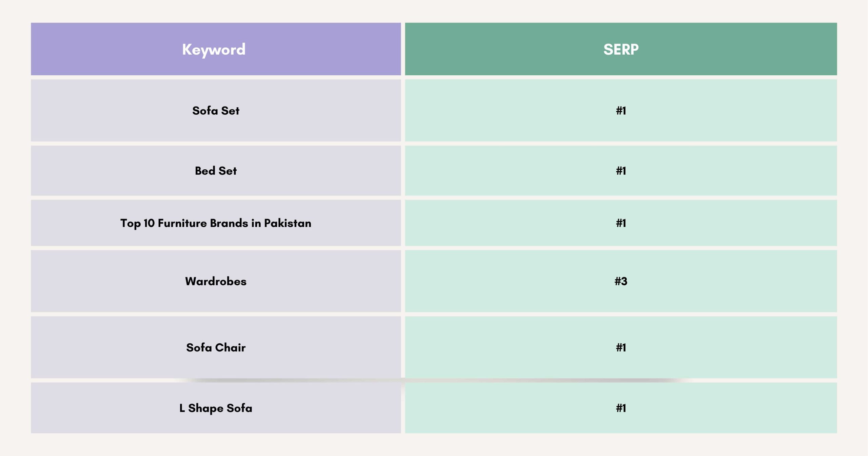The image size is (868, 456).
Task: Click the #1 rank beside Bed Set
Action: coord(621,171)
